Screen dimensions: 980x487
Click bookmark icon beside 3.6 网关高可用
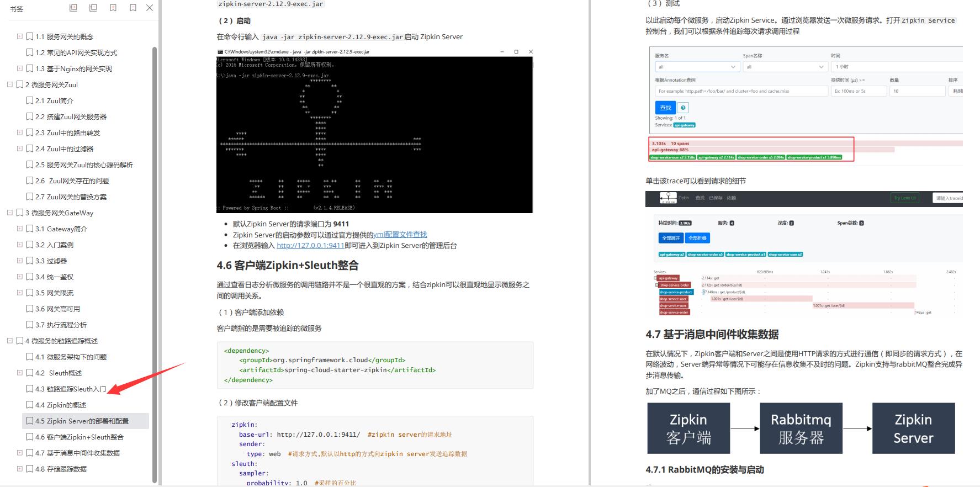click(30, 309)
